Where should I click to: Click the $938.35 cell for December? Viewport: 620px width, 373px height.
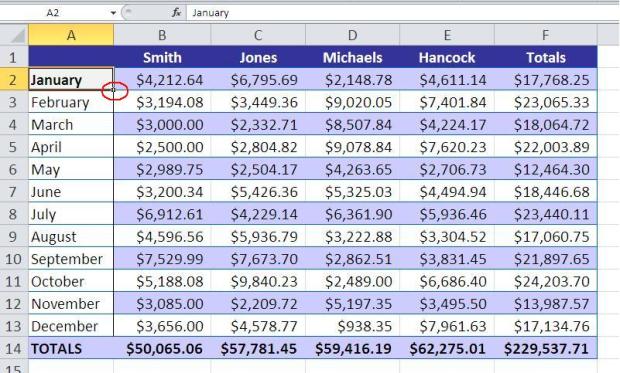click(x=353, y=326)
